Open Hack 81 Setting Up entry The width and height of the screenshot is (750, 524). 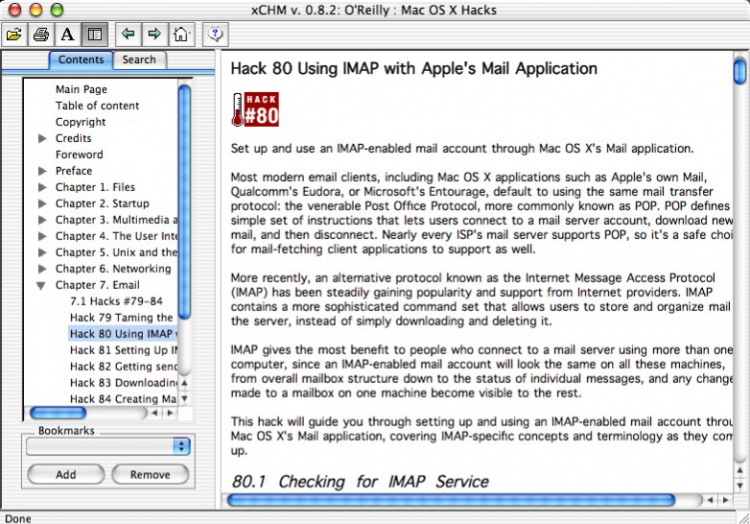click(123, 350)
